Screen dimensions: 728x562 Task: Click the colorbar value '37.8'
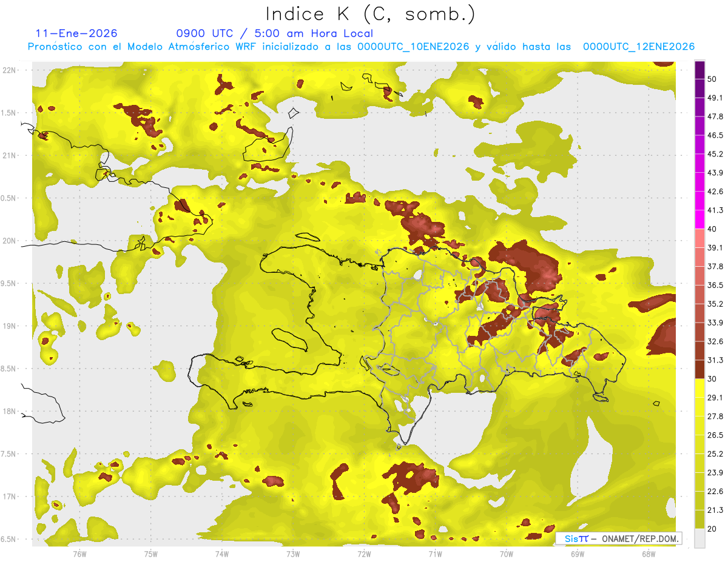(715, 266)
